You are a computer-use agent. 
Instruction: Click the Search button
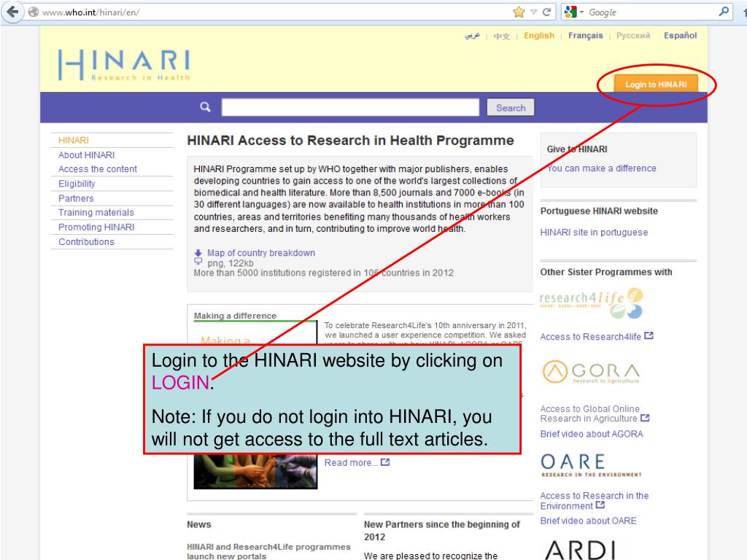(510, 108)
